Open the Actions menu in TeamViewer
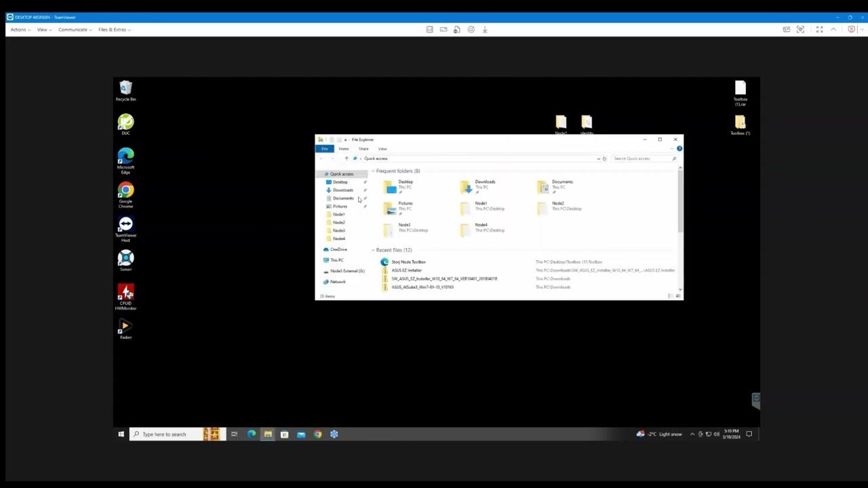868x488 pixels. pyautogui.click(x=20, y=30)
